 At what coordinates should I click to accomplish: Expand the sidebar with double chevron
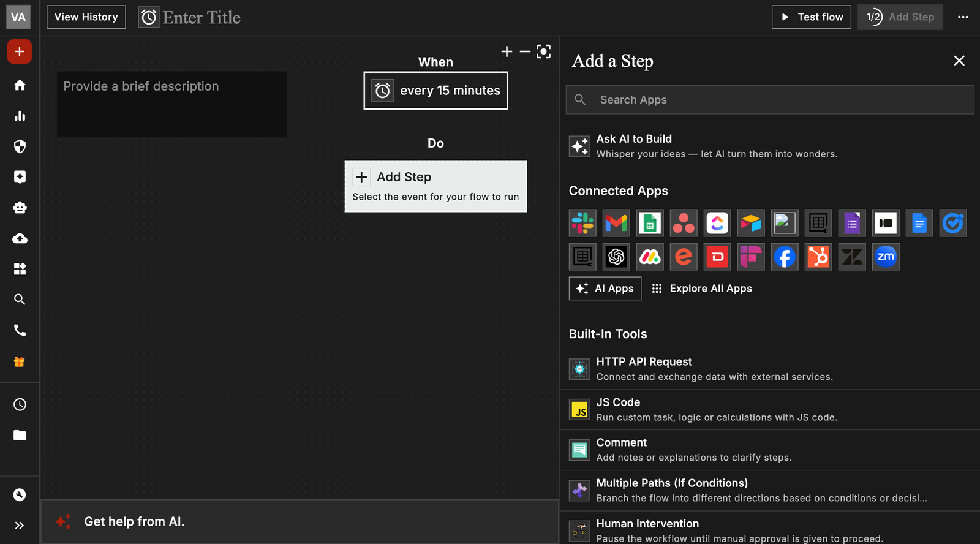pos(20,525)
